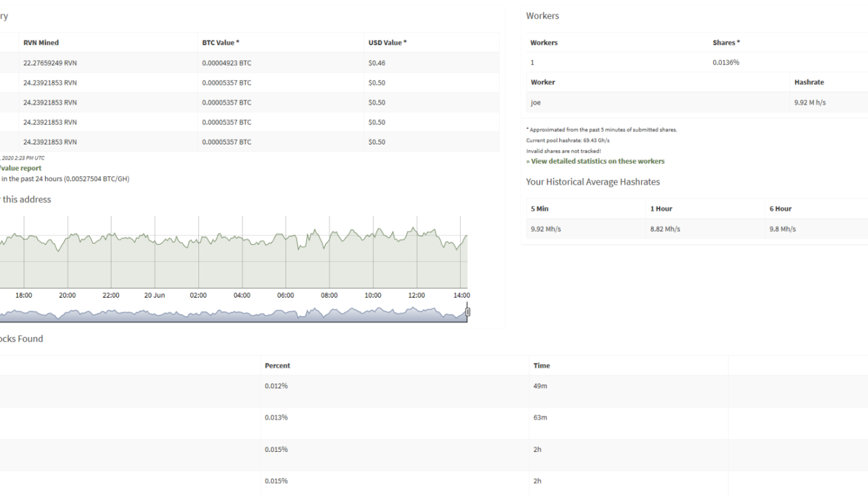The image size is (868, 496).
Task: Click the Invalid shares are not tracked note
Action: pos(564,151)
